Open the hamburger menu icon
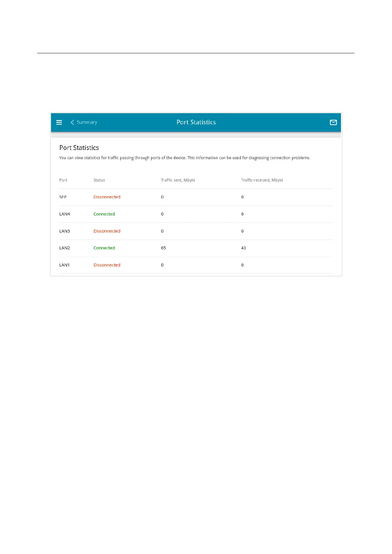Viewport: 392px width, 554px height. (59, 122)
